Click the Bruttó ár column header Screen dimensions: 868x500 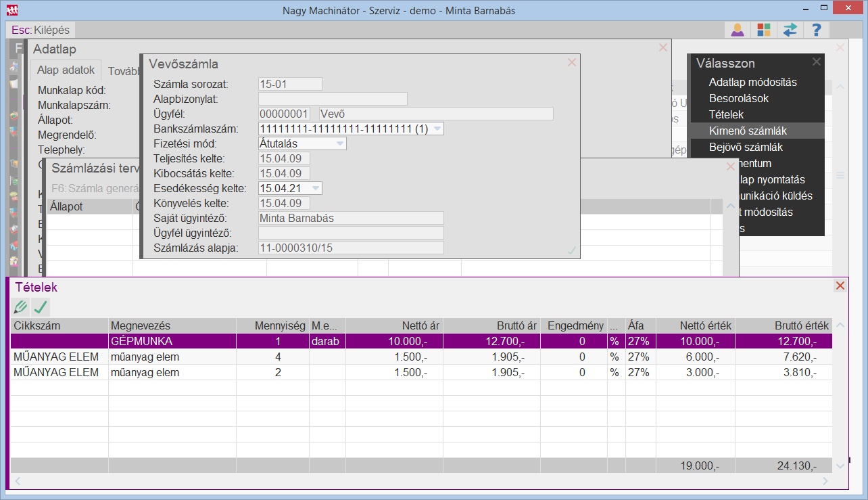[x=492, y=325]
